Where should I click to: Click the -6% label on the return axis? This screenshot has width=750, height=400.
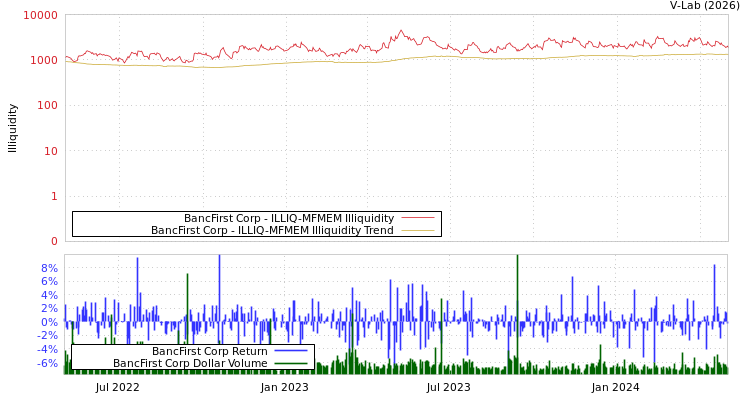click(x=47, y=363)
